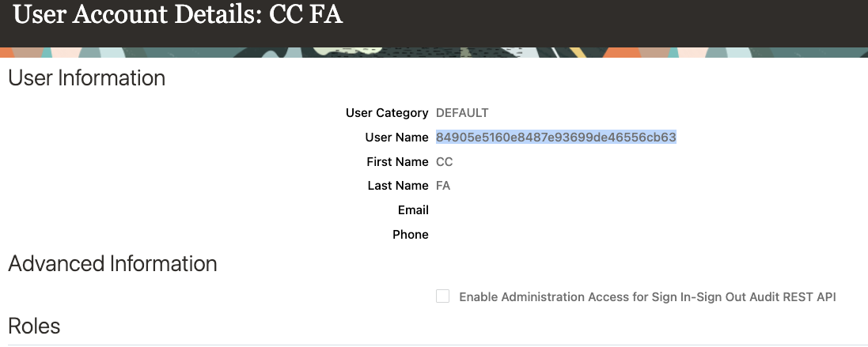Select the User Information section heading
Viewport: 868px width, 347px height.
click(x=86, y=78)
